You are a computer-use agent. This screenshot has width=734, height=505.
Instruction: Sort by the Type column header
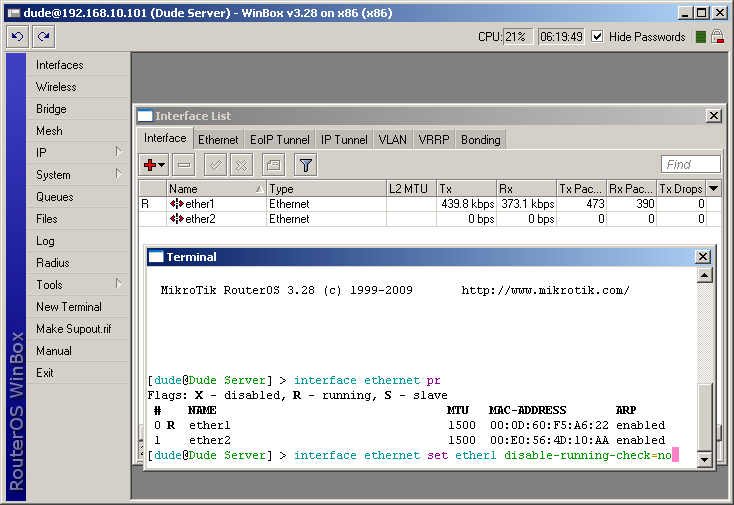pyautogui.click(x=326, y=189)
